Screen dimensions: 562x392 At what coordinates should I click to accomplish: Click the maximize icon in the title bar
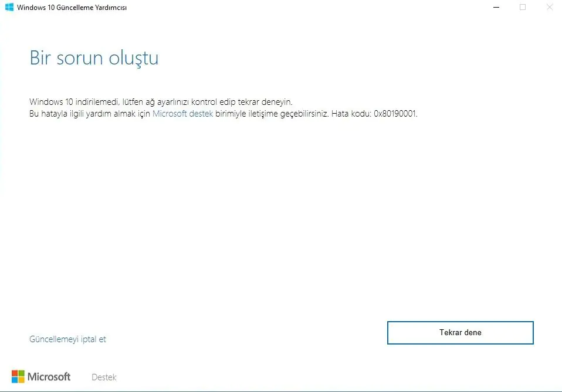(x=522, y=7)
